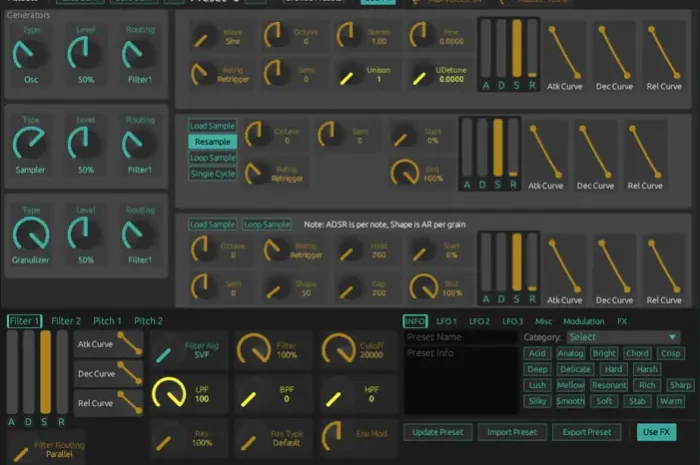Click Load Sample in the granulizer section
The width and height of the screenshot is (700, 465).
coord(212,225)
